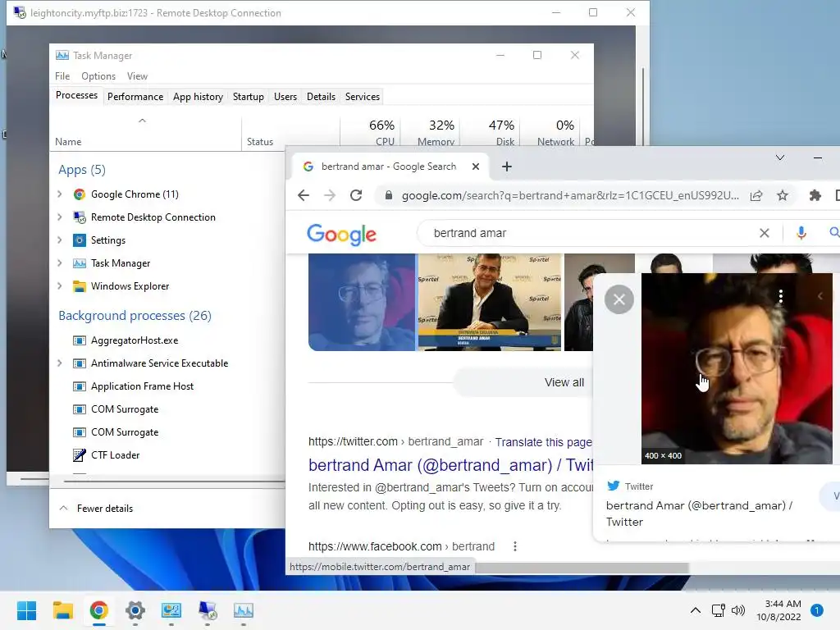Click the Chrome address bar URL
This screenshot has width=840, height=630.
[570, 195]
